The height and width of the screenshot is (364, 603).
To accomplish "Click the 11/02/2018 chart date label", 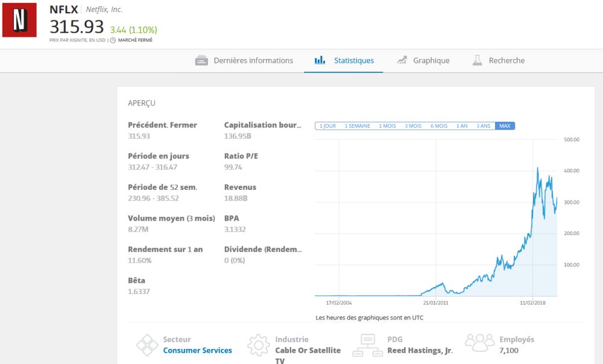I will (x=532, y=303).
